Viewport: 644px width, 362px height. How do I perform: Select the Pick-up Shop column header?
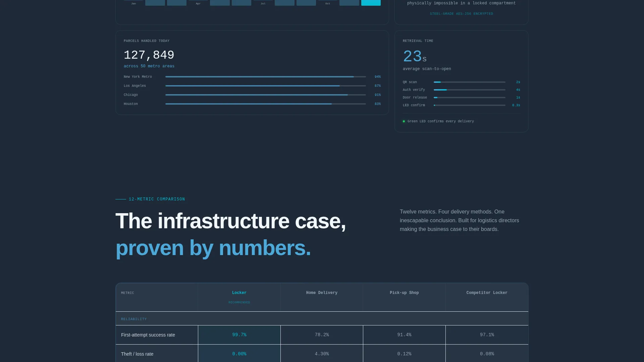(x=404, y=297)
